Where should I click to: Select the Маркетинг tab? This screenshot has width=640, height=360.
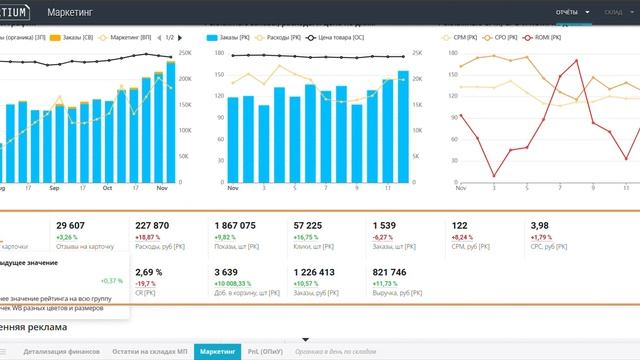[218, 351]
